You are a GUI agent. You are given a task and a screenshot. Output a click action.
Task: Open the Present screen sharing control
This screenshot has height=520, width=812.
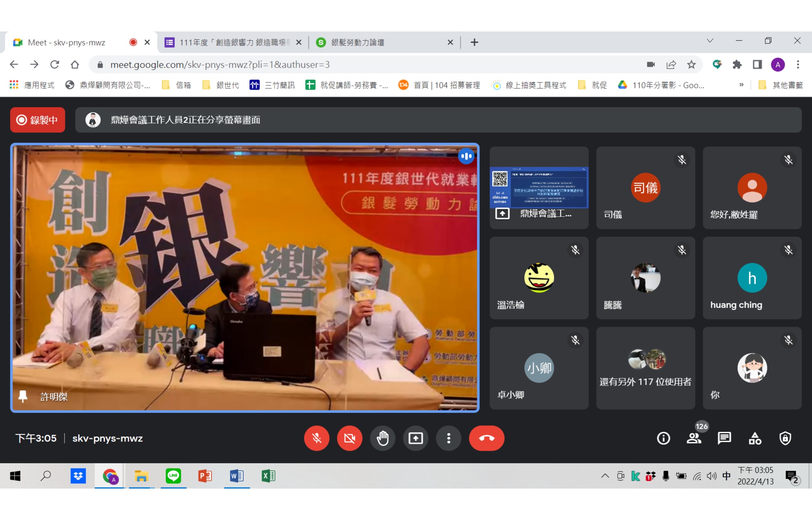pos(416,438)
